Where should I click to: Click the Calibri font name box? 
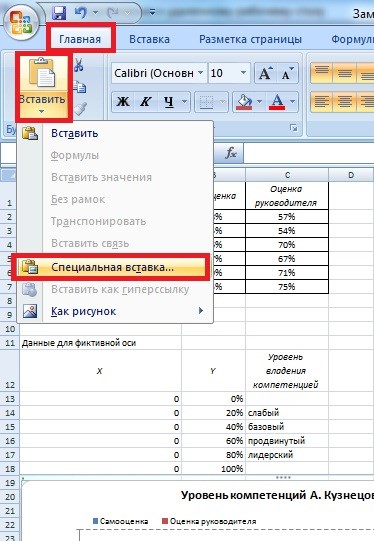(x=154, y=73)
